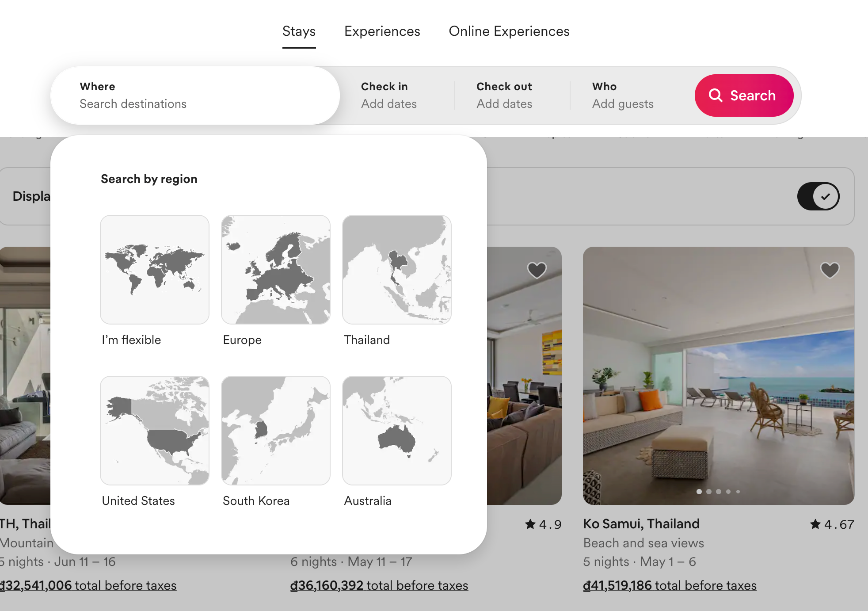Click the Thailand label in region panel

[367, 340]
